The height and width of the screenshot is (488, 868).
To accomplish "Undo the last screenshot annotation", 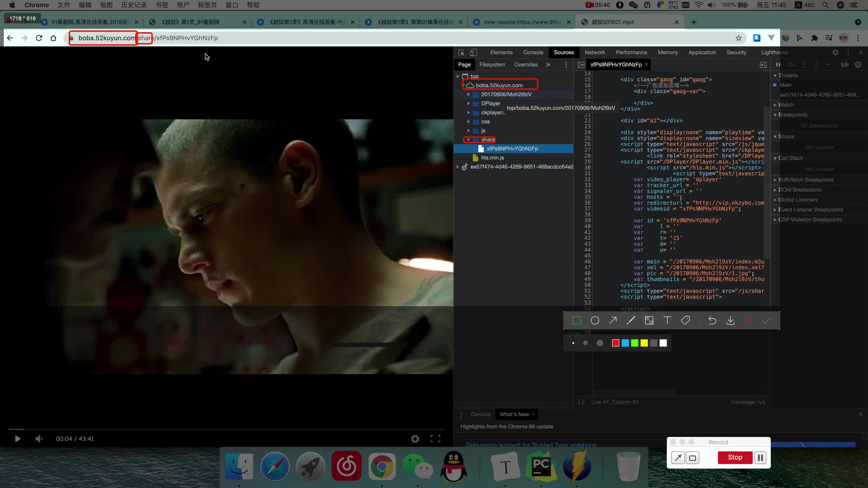I will [712, 320].
